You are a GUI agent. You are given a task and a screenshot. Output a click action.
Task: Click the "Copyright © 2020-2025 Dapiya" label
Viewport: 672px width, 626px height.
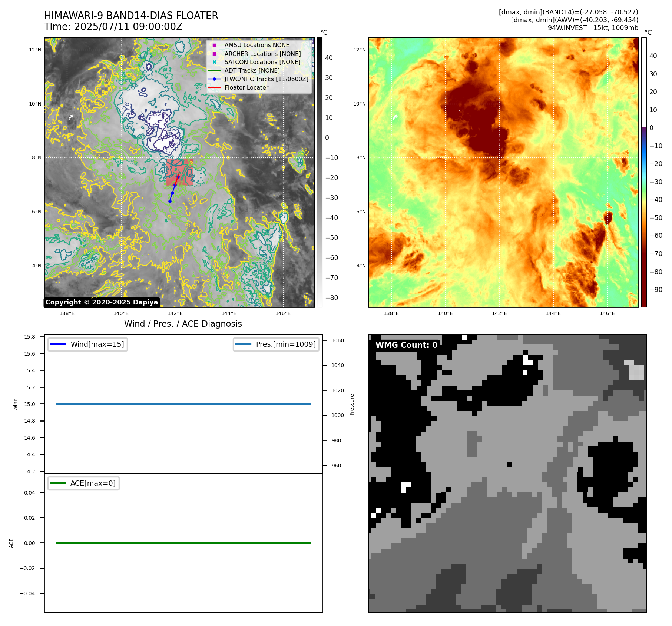point(102,302)
